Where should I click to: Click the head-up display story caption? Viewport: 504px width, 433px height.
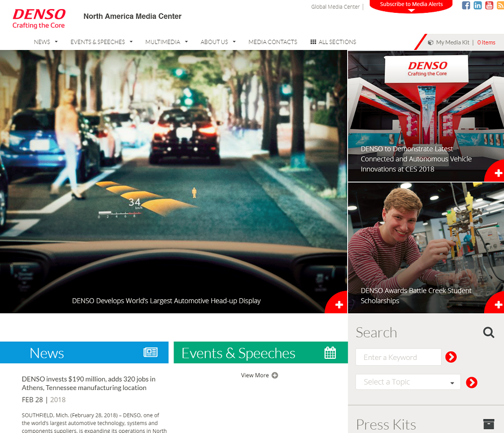tap(166, 301)
